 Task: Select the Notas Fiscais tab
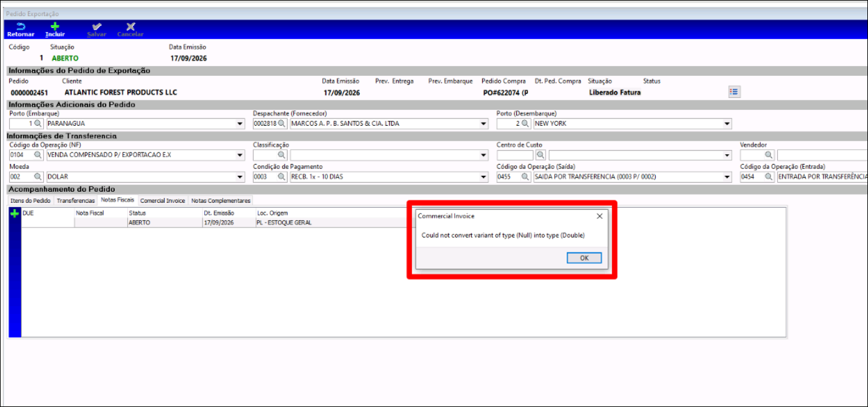coord(117,200)
